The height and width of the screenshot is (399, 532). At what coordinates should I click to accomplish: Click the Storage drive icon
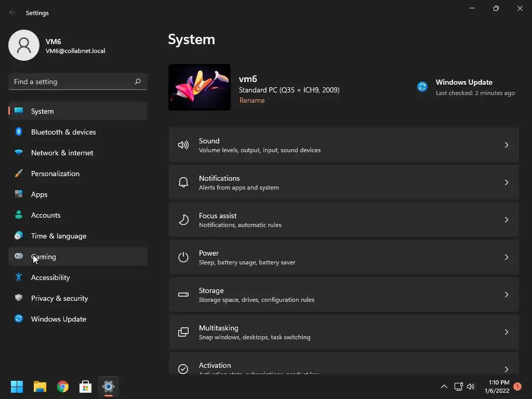pyautogui.click(x=183, y=295)
